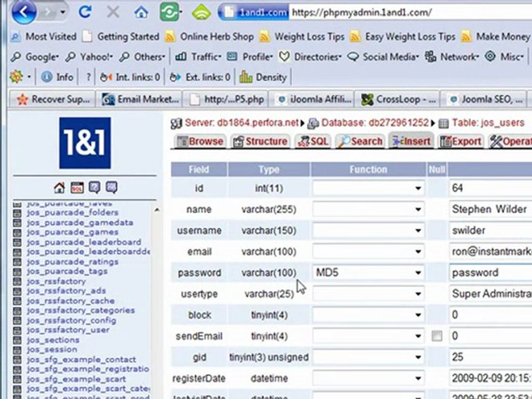This screenshot has width=532, height=399.
Task: Click the 1&1 logo in sidebar
Action: click(x=85, y=143)
